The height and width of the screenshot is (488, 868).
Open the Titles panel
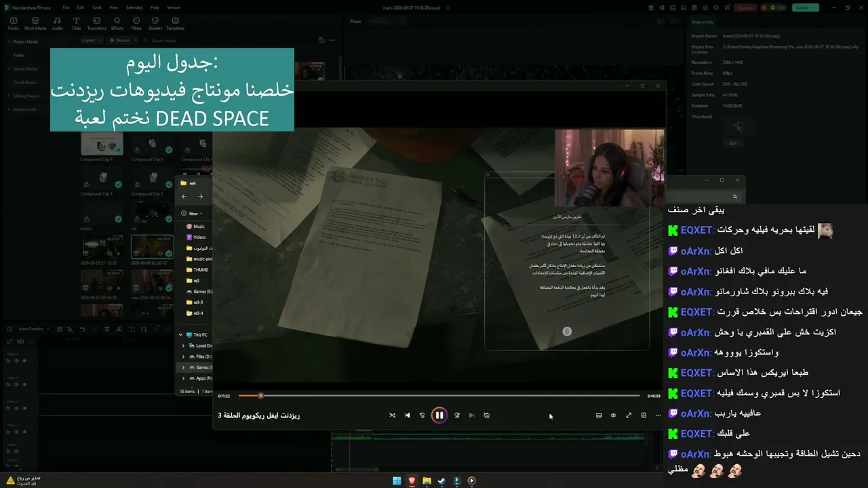tap(76, 24)
